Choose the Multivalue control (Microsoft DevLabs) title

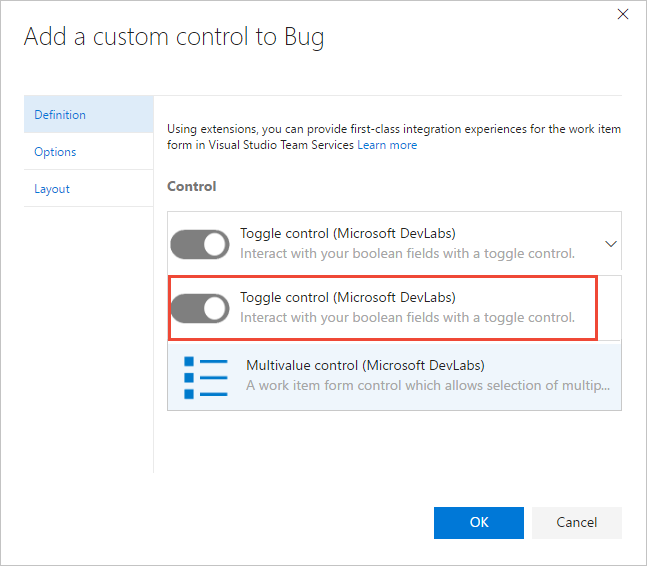[x=365, y=366]
